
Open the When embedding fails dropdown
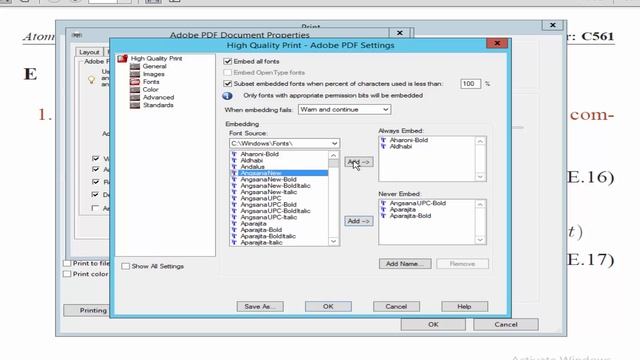[344, 109]
